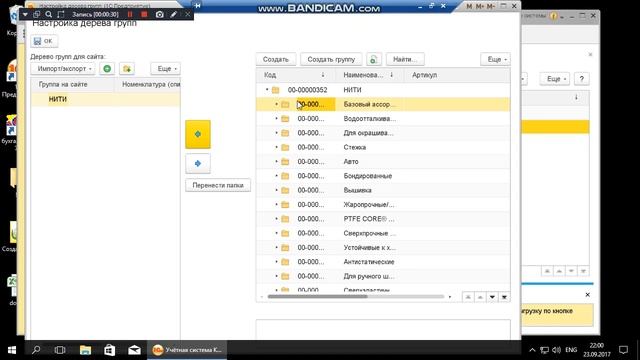The width and height of the screenshot is (640, 360).
Task: Close the notification in background window
Action: tap(587, 295)
